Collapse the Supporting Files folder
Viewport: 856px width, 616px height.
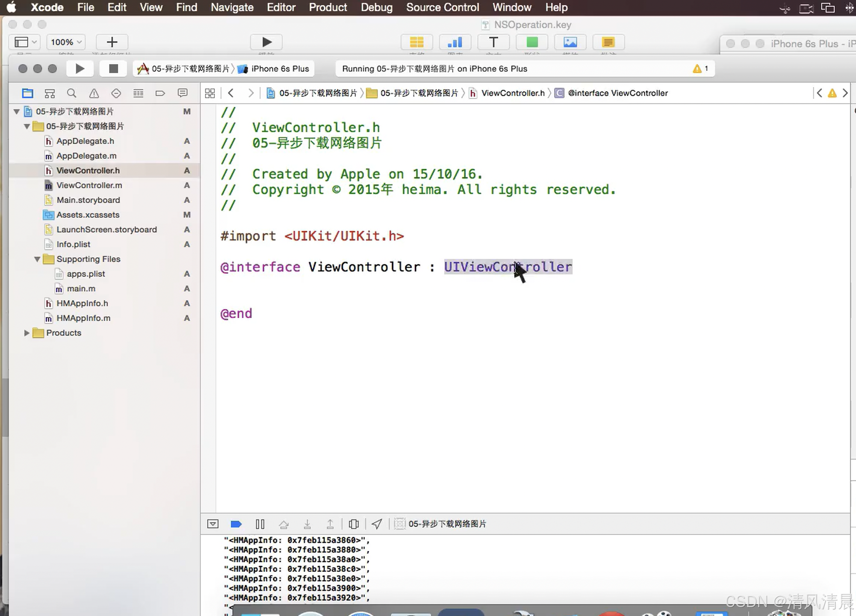(37, 259)
